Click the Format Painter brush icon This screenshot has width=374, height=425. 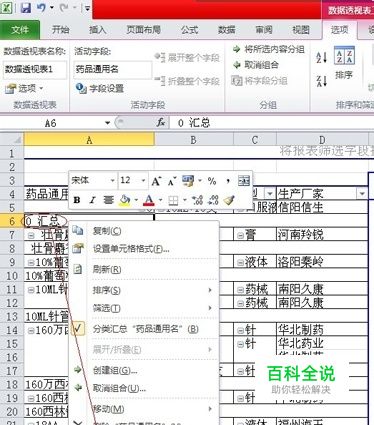229,200
